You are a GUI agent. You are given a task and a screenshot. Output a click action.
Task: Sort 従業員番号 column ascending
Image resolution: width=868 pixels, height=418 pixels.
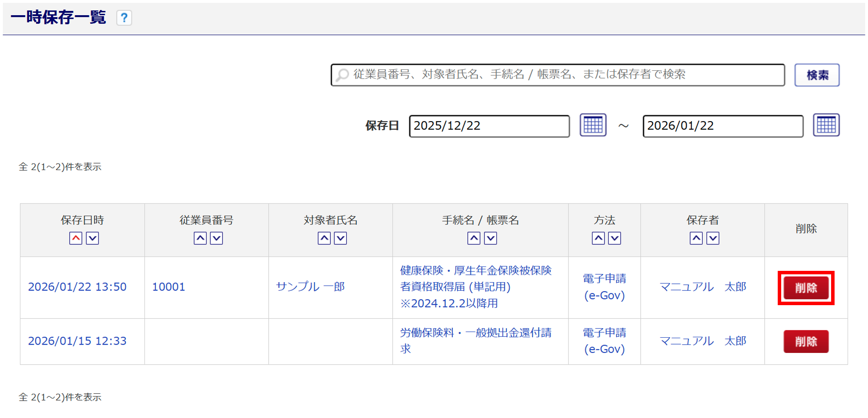(x=200, y=238)
